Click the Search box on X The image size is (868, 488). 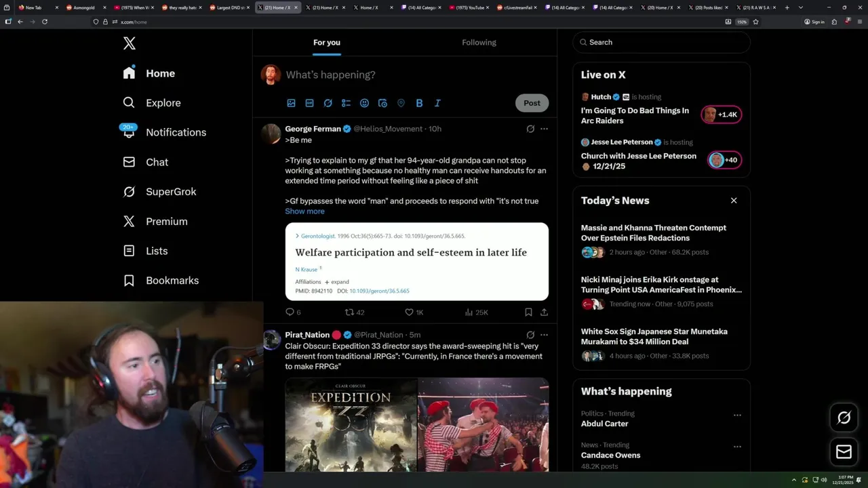click(x=661, y=42)
